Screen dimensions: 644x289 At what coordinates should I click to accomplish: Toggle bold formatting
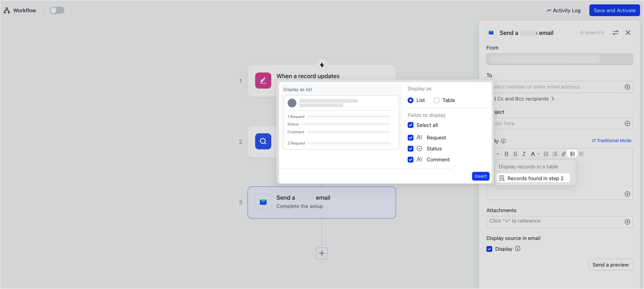click(x=506, y=154)
